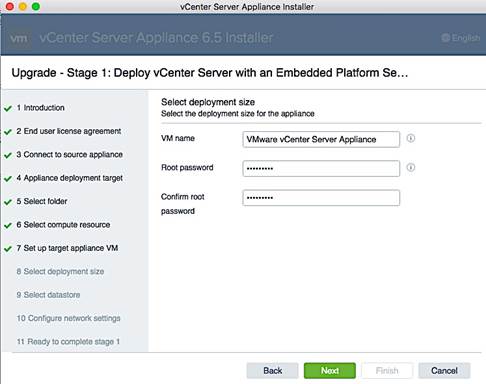The width and height of the screenshot is (486, 384).
Task: Click the green Next button
Action: [x=330, y=371]
